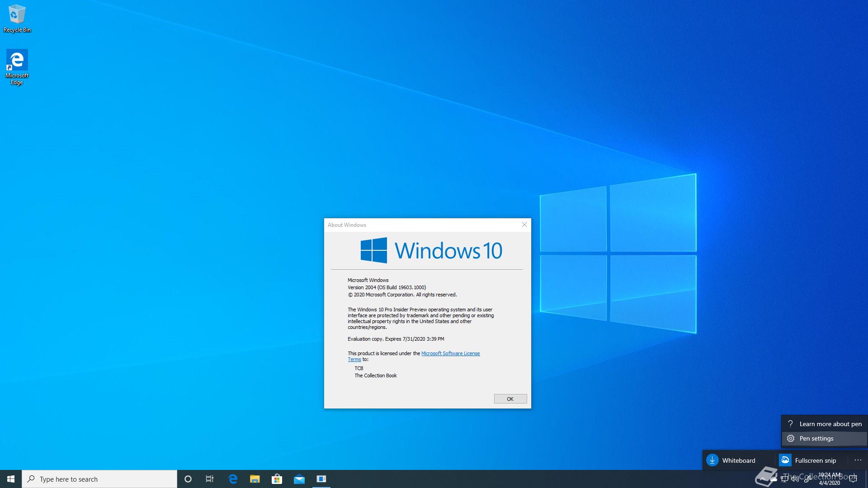Follow the Terms link in dialog
The width and height of the screenshot is (868, 488).
click(x=354, y=360)
